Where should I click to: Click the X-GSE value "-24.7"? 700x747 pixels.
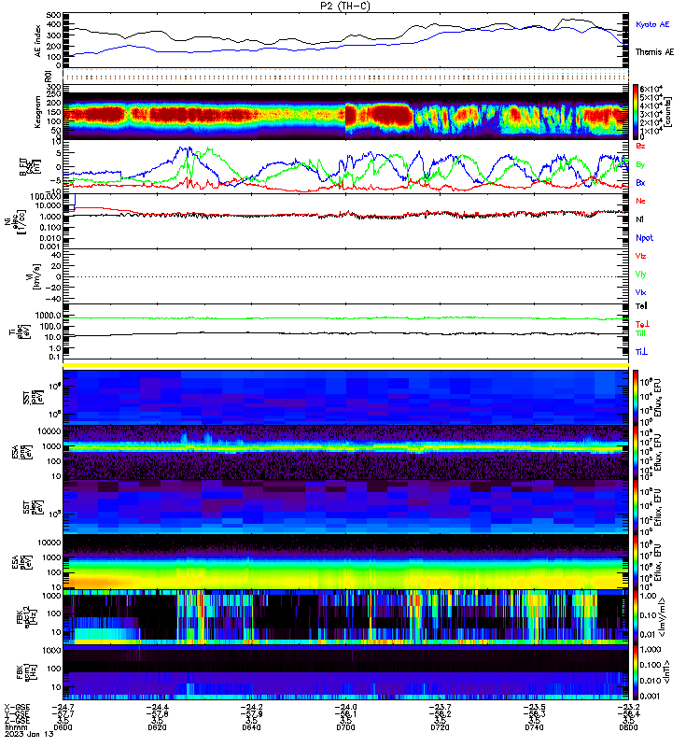(x=63, y=707)
